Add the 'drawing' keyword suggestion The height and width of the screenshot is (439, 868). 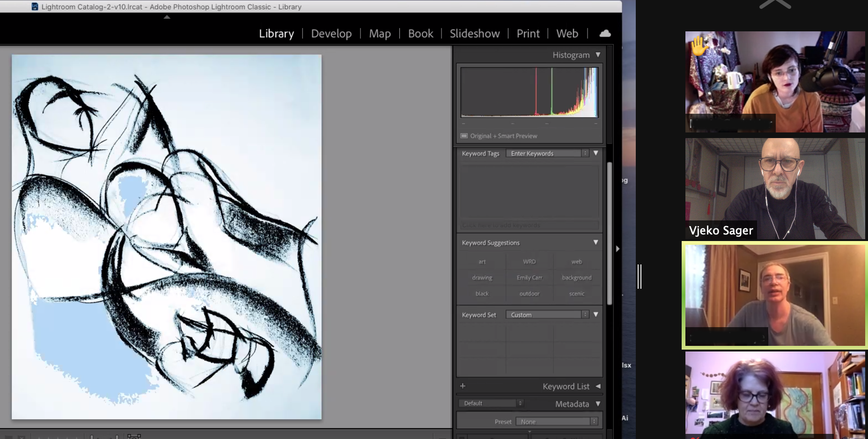(482, 278)
